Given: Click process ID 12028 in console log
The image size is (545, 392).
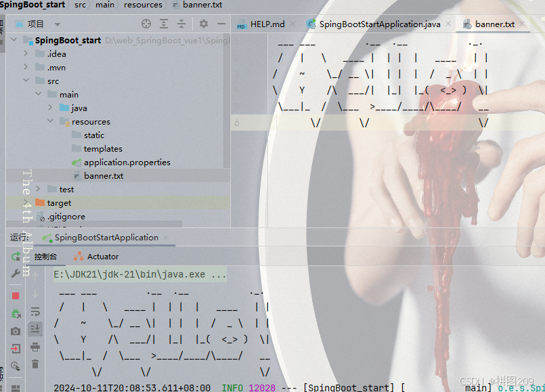Looking at the screenshot, I should 262,387.
